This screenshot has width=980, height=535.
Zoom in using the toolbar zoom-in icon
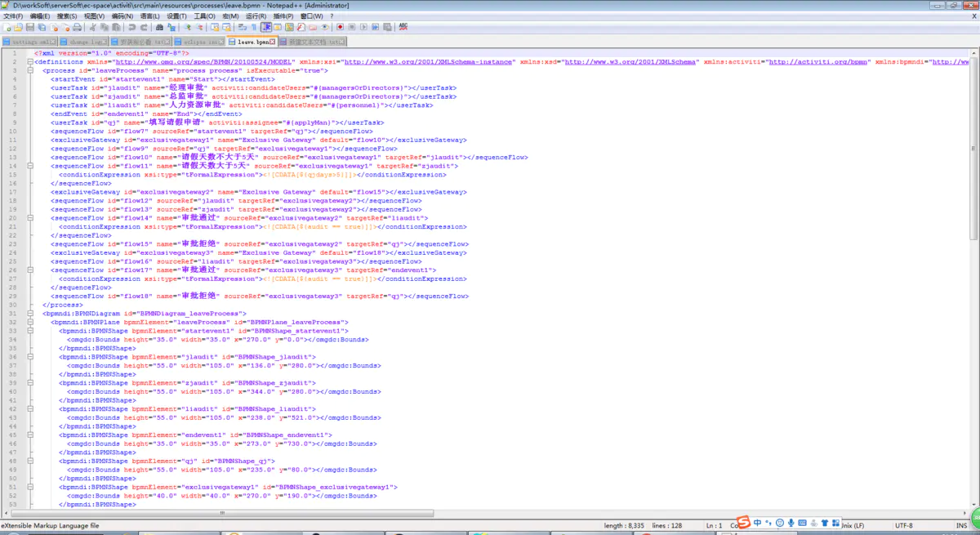click(x=188, y=27)
